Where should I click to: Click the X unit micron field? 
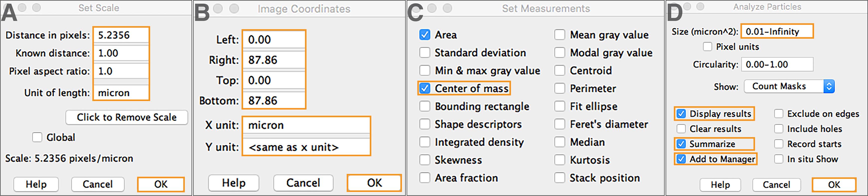point(306,125)
